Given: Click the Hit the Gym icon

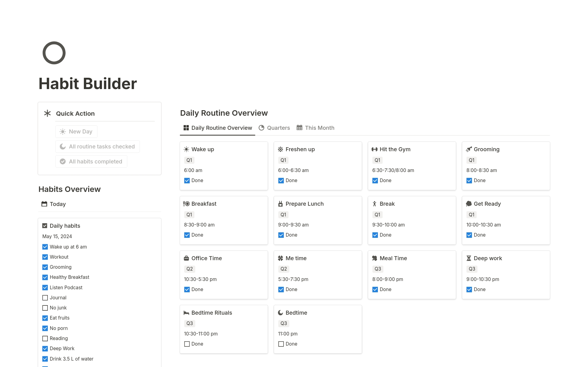Looking at the screenshot, I should point(374,149).
